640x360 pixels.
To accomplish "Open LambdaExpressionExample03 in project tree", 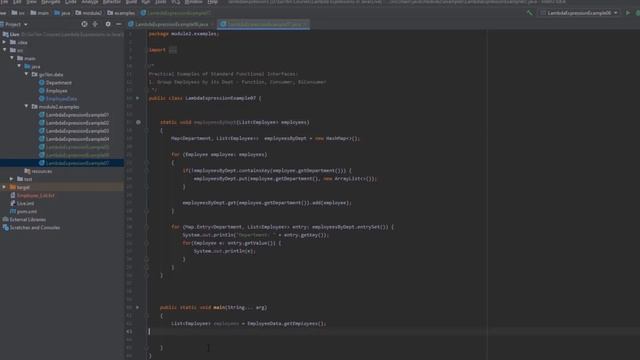I will click(x=77, y=131).
